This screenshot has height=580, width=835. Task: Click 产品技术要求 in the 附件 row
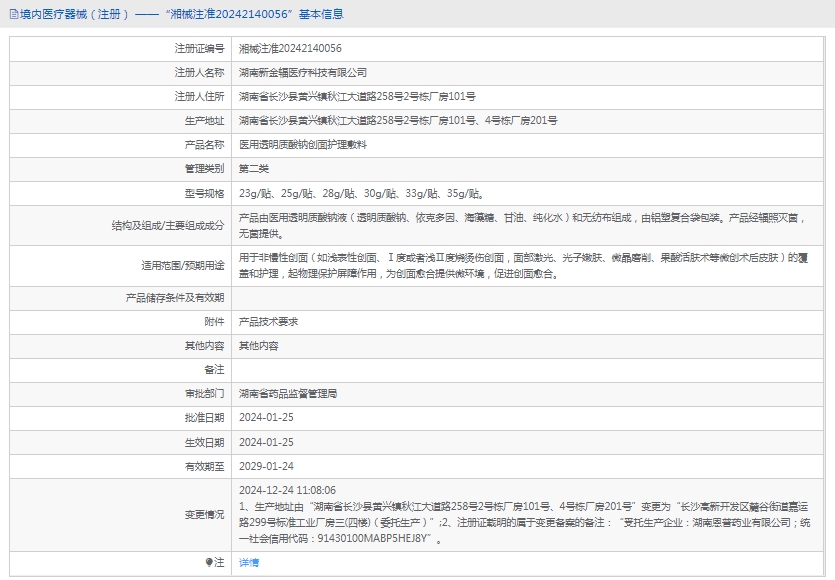(x=268, y=322)
